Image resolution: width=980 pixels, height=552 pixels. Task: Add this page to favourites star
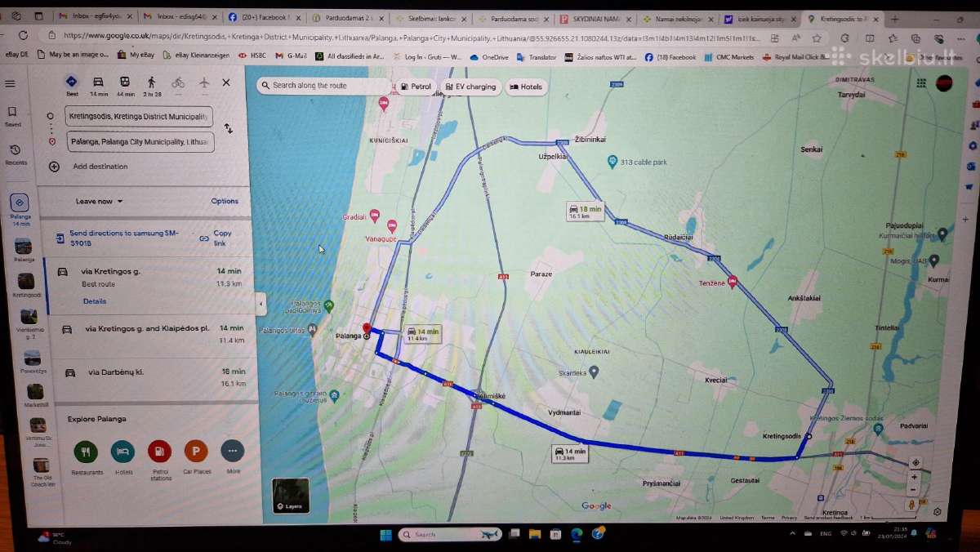coord(817,38)
